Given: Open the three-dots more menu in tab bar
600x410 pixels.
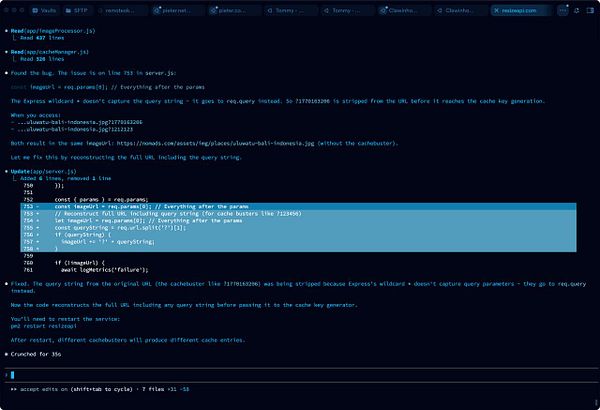Looking at the screenshot, I should tap(562, 11).
